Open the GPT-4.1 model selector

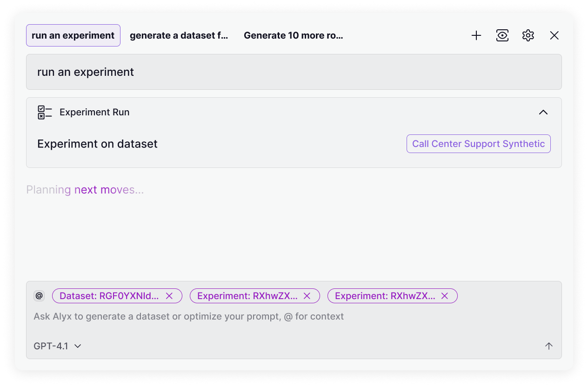click(57, 346)
